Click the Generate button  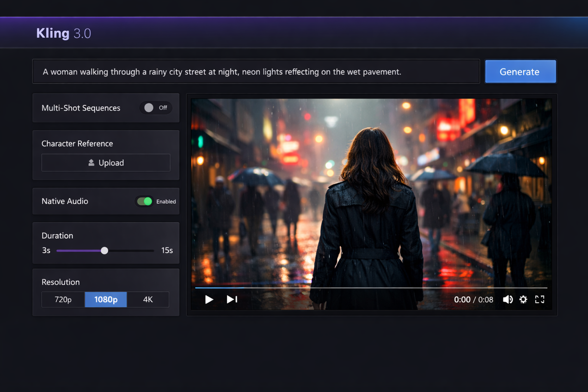(520, 71)
